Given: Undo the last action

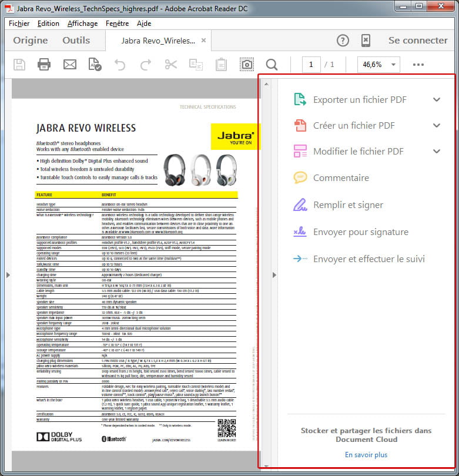Looking at the screenshot, I should click(120, 65).
